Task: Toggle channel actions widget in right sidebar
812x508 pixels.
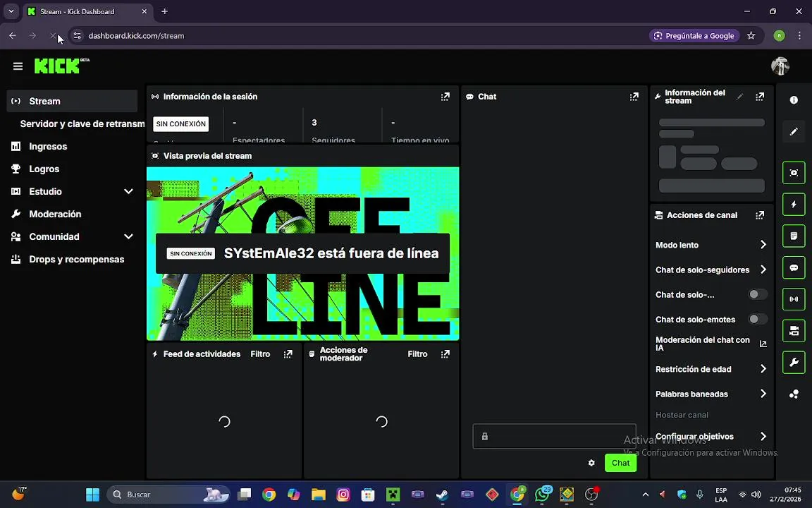Action: [x=794, y=331]
